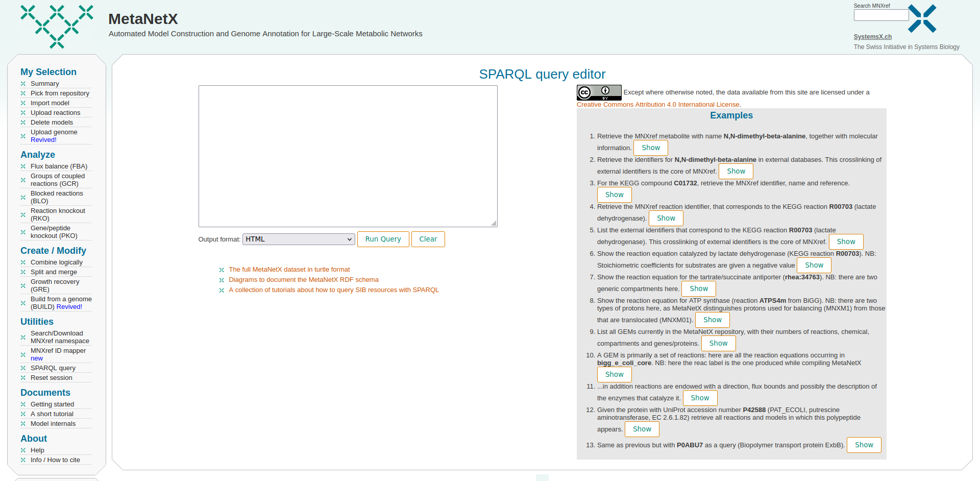Open Groups of coupled reactions (GCR)

click(58, 180)
